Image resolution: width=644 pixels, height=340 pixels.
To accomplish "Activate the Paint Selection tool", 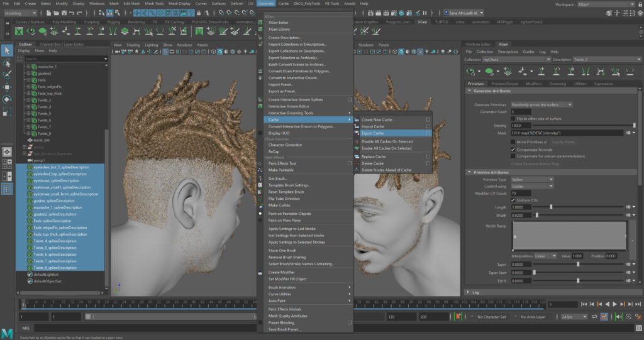I will [x=6, y=75].
